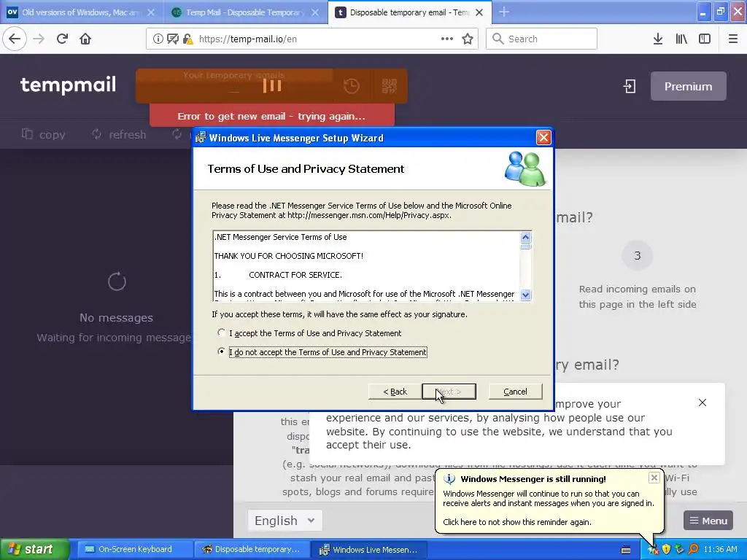This screenshot has width=747, height=560.
Task: Click the browser Search field
Action: 542,39
